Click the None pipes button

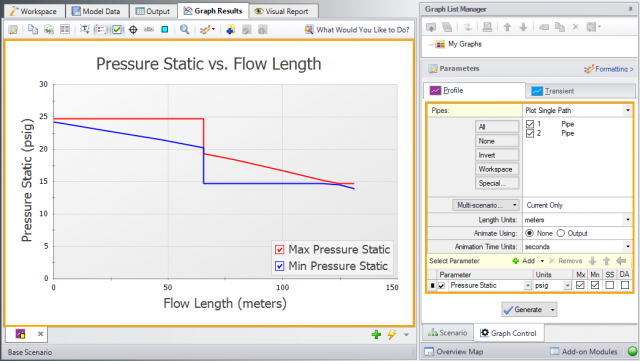tap(497, 141)
